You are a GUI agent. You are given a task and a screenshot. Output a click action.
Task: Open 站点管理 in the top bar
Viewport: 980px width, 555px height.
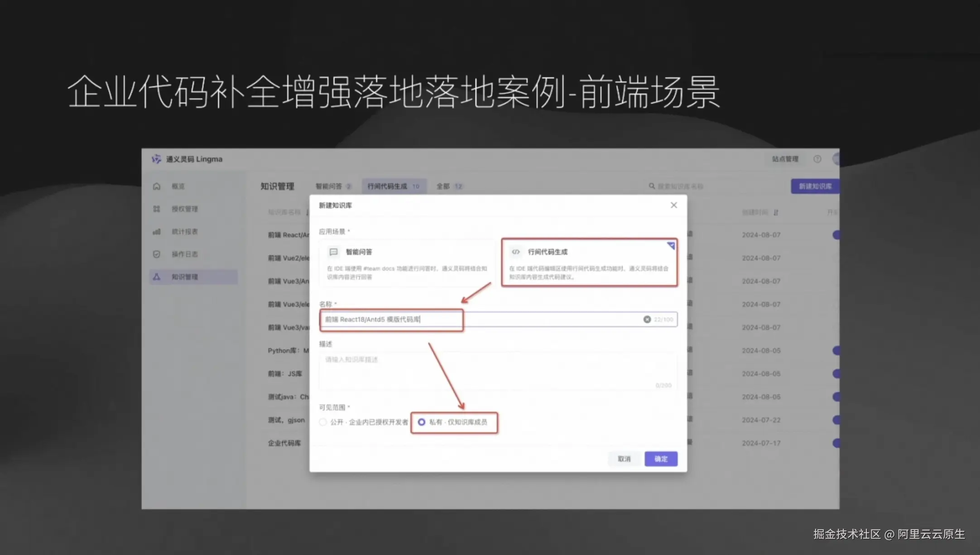785,159
